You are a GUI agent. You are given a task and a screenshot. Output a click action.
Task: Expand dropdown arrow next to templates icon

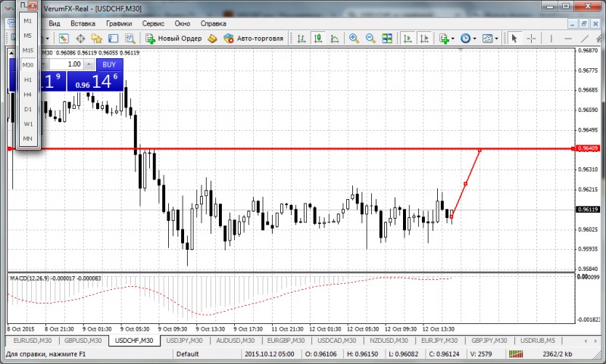(497, 39)
